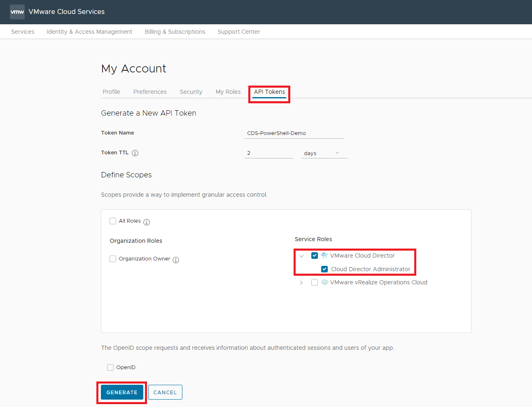Click the vRealize Operations Cloud service icon
Image resolution: width=532 pixels, height=407 pixels.
[x=324, y=282]
